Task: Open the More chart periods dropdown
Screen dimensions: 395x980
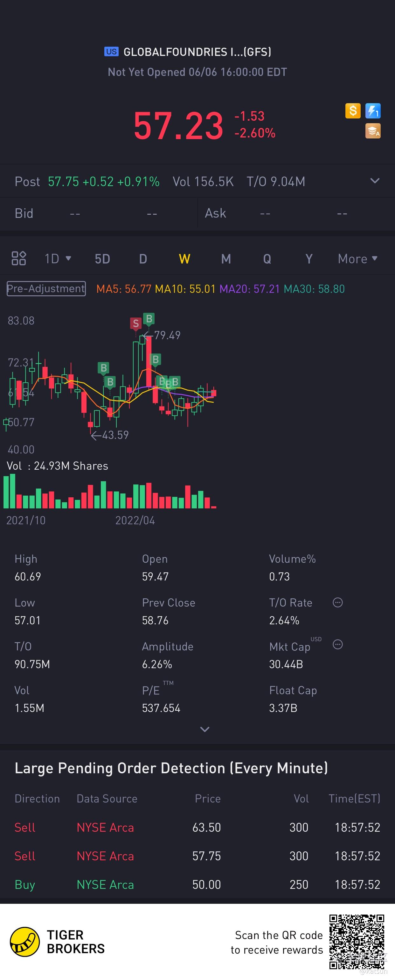Action: (357, 259)
